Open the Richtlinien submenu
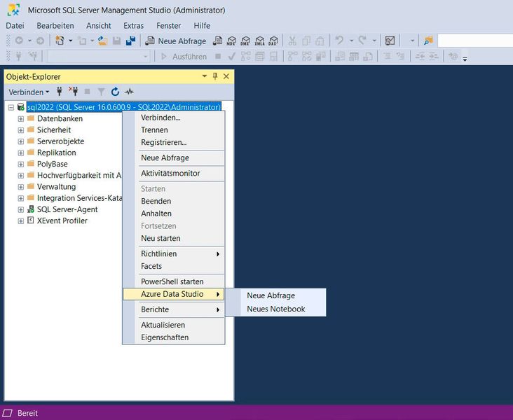Image resolution: width=513 pixels, height=420 pixels. click(174, 254)
